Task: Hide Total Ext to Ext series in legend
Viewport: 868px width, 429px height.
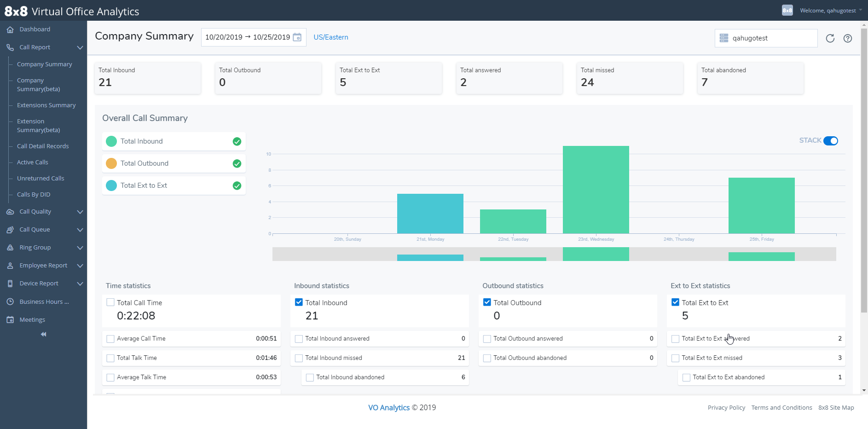Action: (x=237, y=186)
